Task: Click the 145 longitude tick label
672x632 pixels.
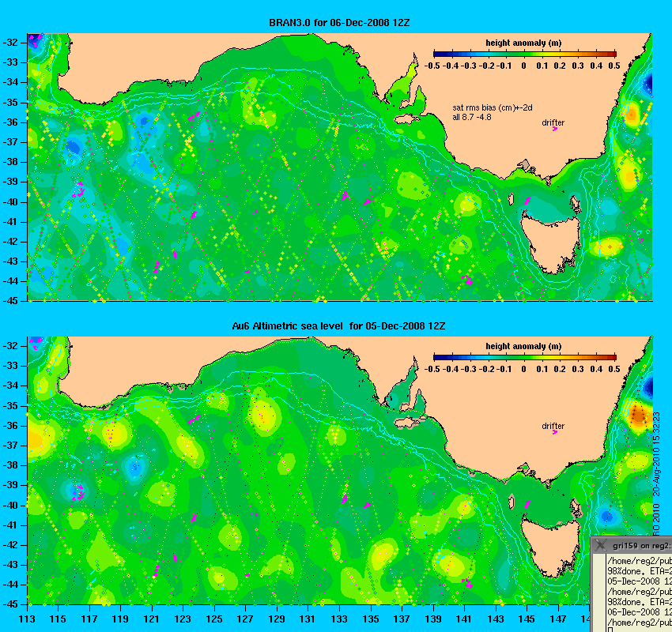Action: click(x=527, y=619)
